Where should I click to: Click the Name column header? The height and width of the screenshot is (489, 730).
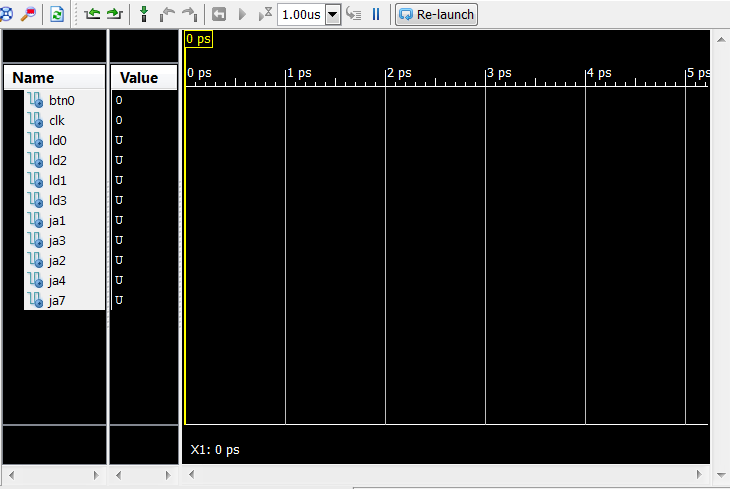point(54,77)
